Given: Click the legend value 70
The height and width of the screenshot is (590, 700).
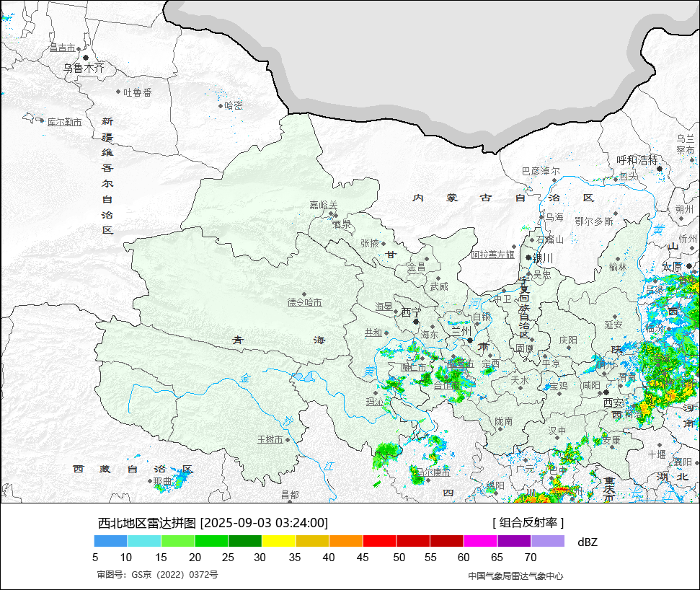Looking at the screenshot, I should coord(531,558).
